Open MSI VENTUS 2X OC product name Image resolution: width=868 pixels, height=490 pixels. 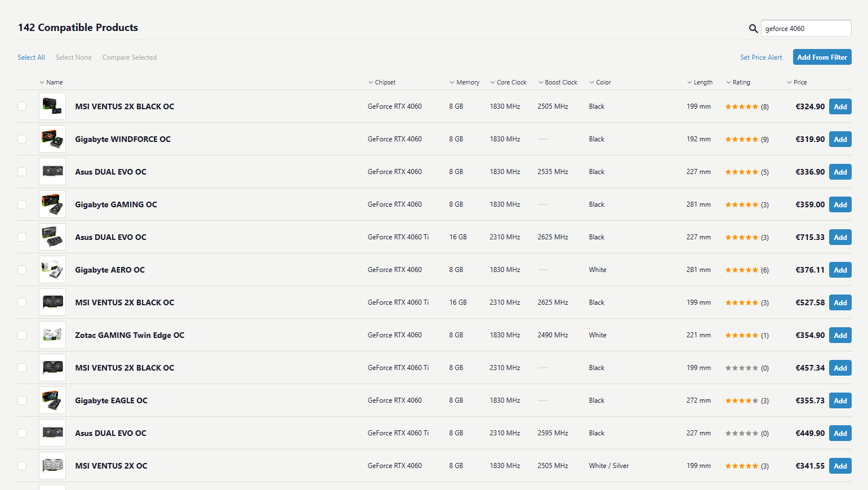coord(111,466)
